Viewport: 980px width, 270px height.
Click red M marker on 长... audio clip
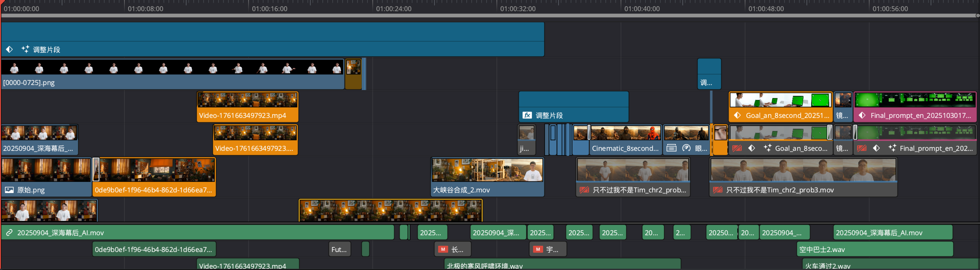click(443, 250)
